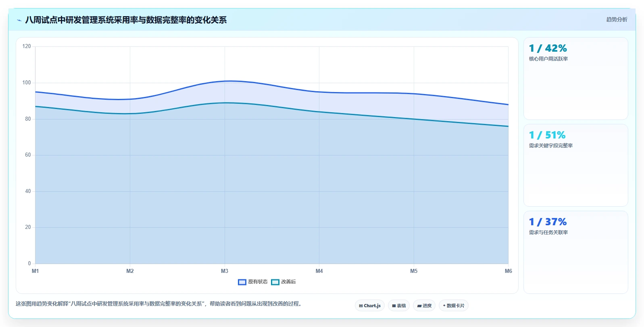Click the M3 x-axis label

click(x=225, y=271)
